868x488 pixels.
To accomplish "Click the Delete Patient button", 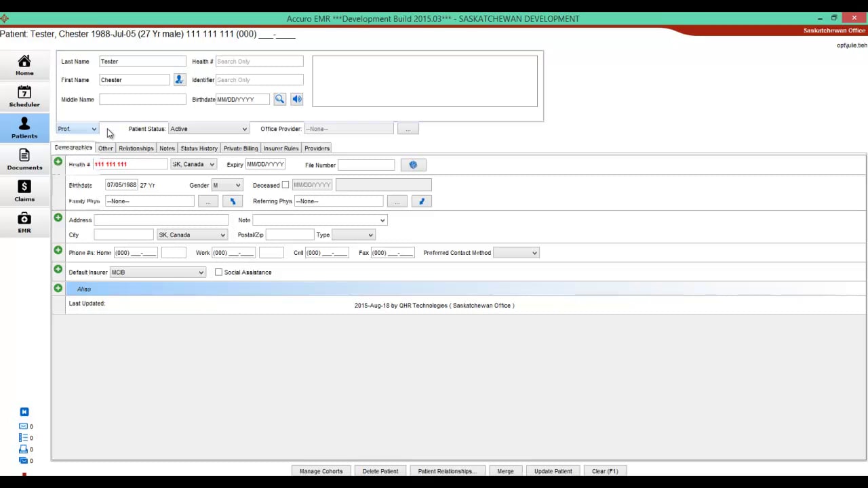I will tap(380, 471).
